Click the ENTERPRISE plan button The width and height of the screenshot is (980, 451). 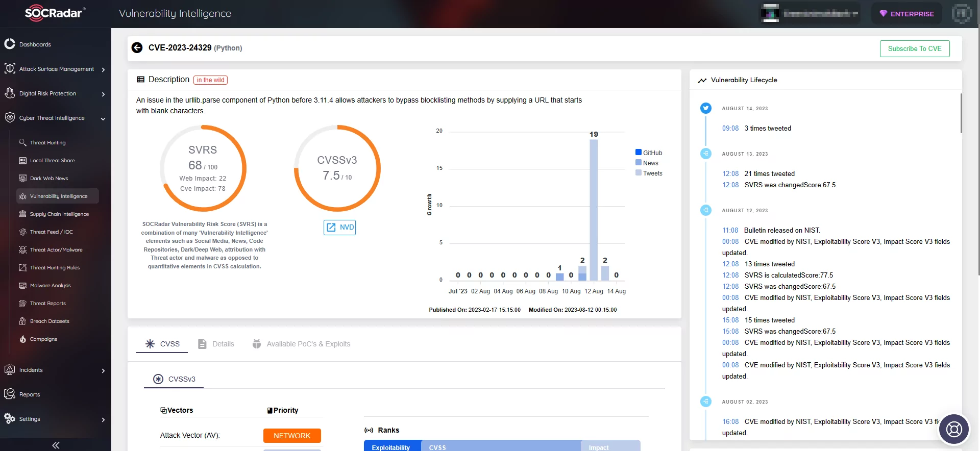click(906, 14)
